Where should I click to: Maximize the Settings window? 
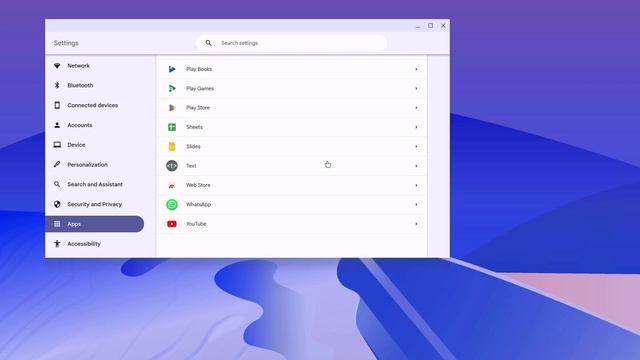[430, 26]
